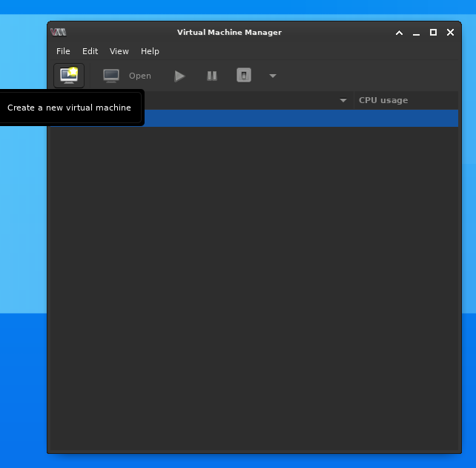Click the Shut Down power icon

[x=244, y=76]
